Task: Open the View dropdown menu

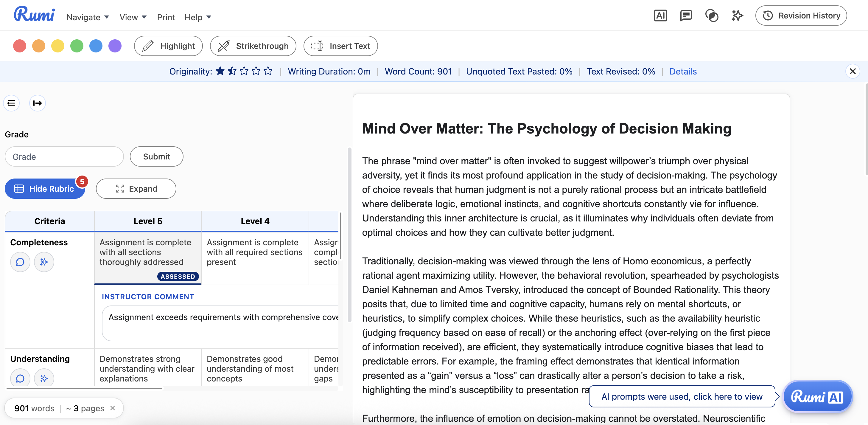Action: [x=133, y=17]
